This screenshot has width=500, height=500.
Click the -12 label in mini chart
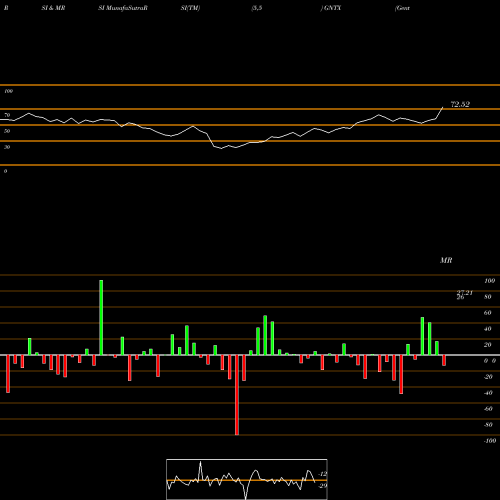tap(323, 474)
